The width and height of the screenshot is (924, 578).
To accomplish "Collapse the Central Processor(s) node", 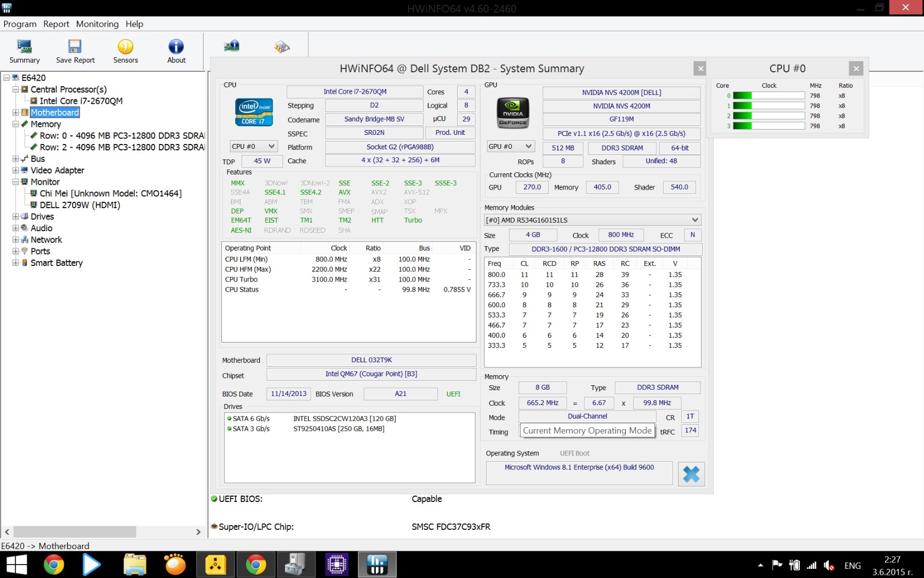I will click(x=16, y=89).
